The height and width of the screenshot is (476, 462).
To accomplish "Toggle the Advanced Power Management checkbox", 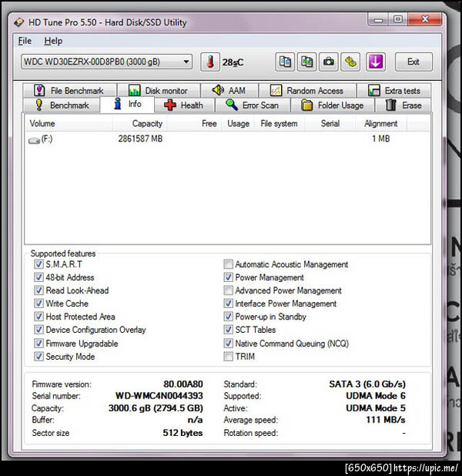I will 228,290.
